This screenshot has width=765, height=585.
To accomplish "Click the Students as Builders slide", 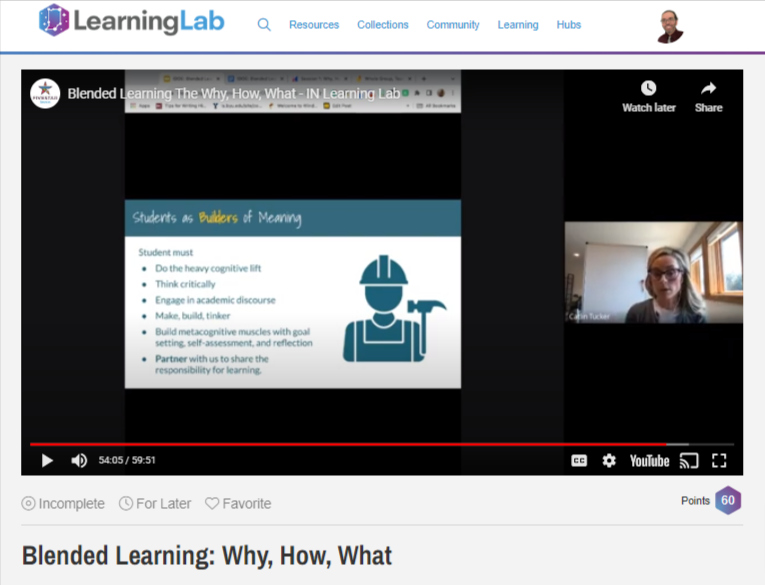I will click(293, 294).
